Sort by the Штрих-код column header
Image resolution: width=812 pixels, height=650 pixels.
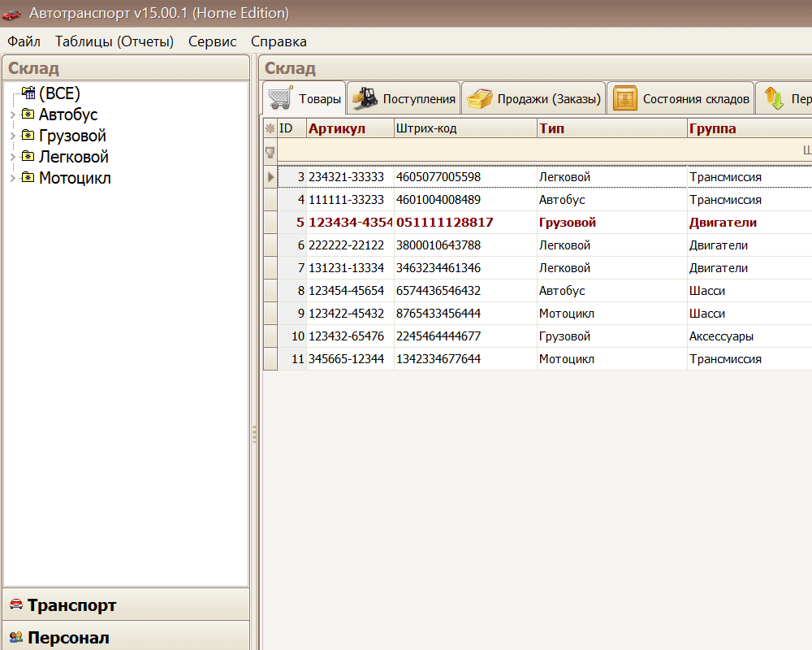(465, 128)
